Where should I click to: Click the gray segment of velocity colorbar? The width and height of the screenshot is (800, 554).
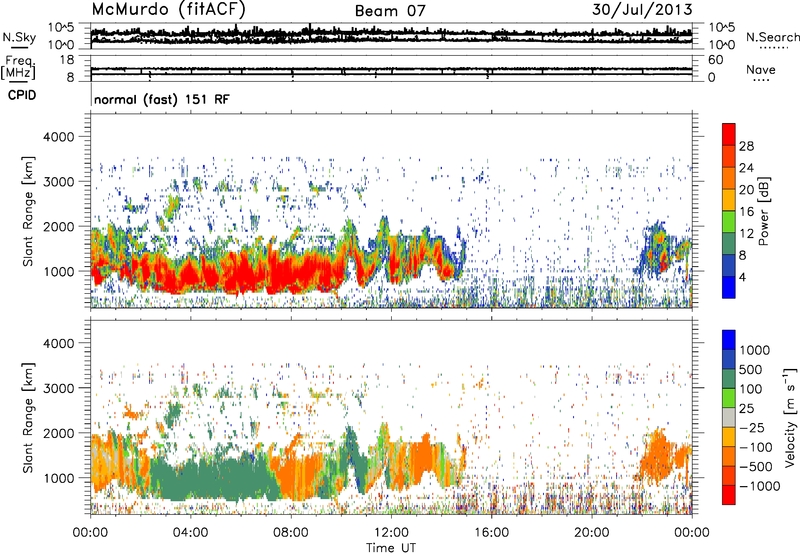point(729,417)
